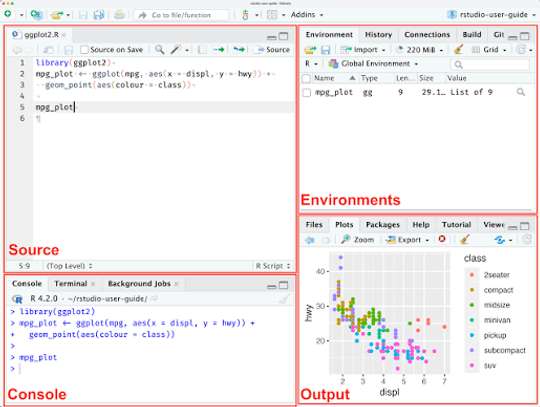Open the Grid view dropdown
This screenshot has height=407, width=540.
point(489,50)
